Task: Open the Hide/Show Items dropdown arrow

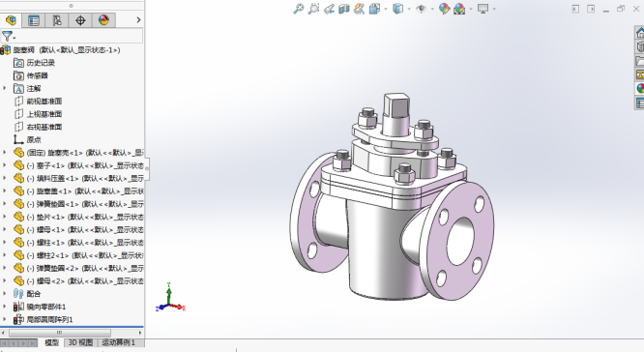Action: (x=432, y=9)
